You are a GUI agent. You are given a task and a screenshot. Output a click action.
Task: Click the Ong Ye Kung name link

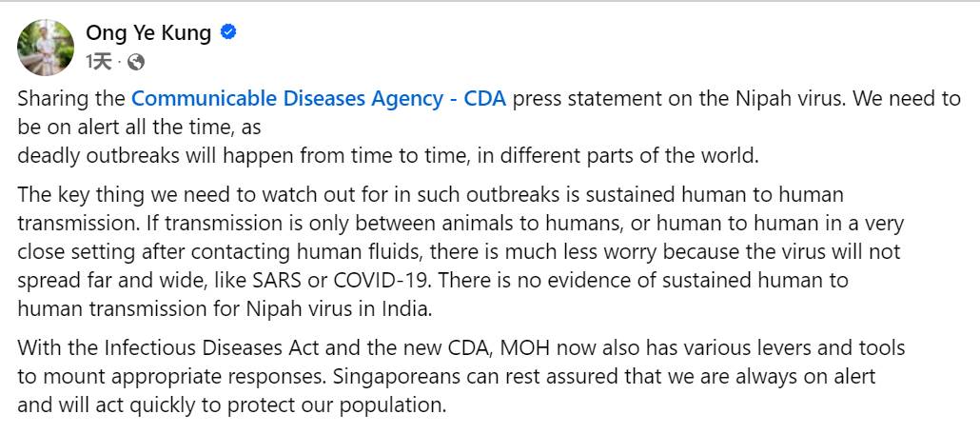[x=148, y=33]
